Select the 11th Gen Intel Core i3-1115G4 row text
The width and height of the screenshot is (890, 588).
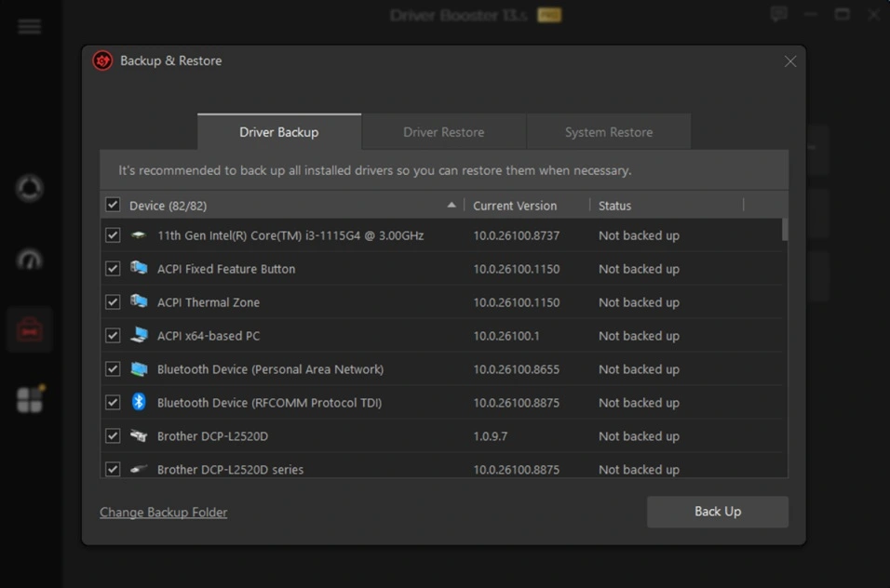[x=290, y=235]
